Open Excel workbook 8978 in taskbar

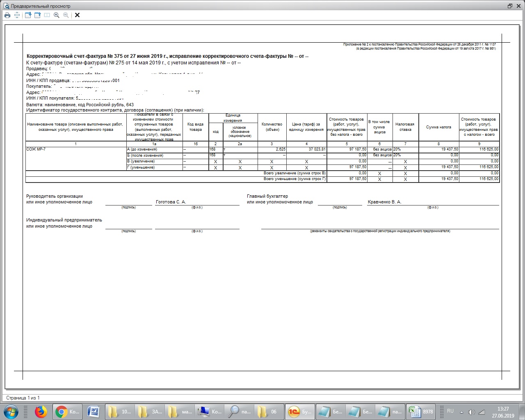click(x=421, y=411)
